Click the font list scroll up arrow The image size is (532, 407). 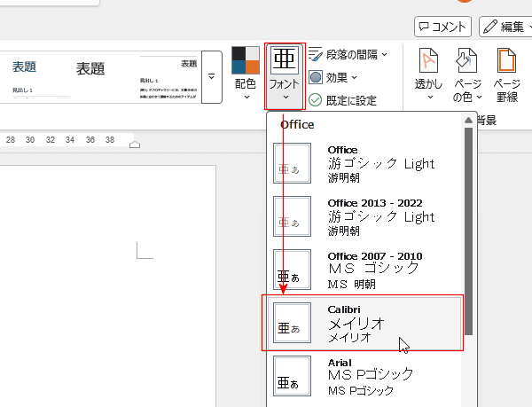(x=468, y=120)
